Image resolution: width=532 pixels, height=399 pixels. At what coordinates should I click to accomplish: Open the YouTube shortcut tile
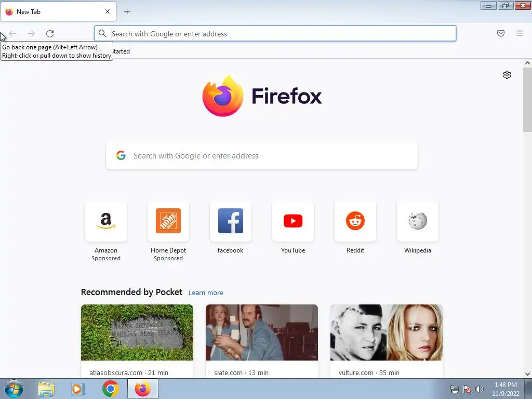(293, 221)
